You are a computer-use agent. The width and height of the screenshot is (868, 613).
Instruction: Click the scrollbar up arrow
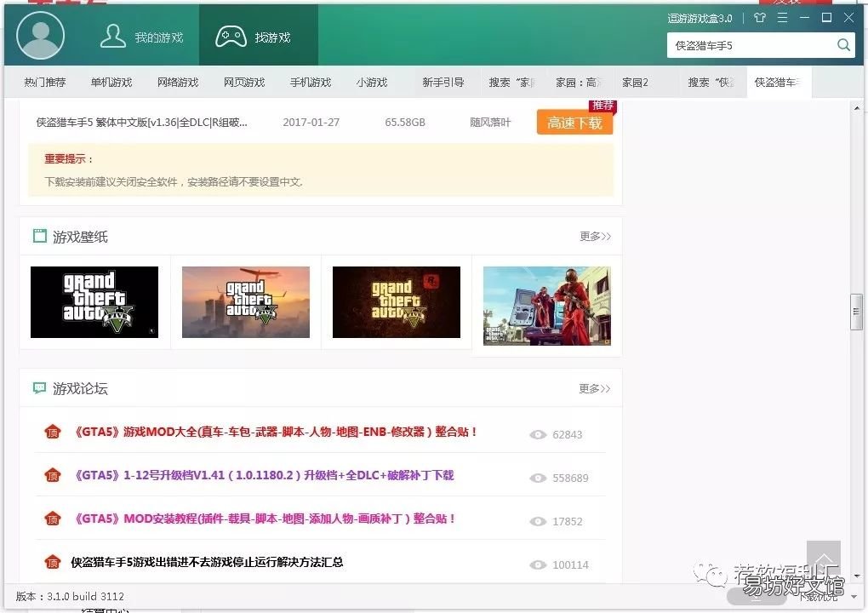[x=857, y=108]
